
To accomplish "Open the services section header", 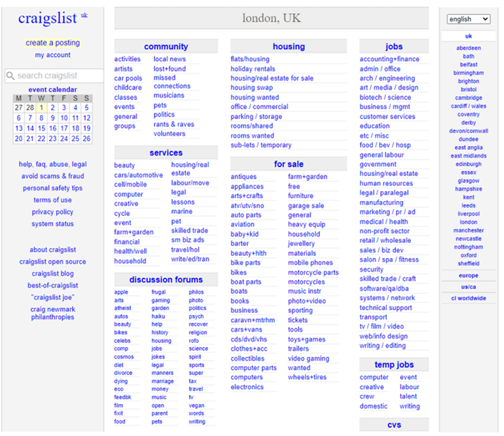I will [166, 153].
